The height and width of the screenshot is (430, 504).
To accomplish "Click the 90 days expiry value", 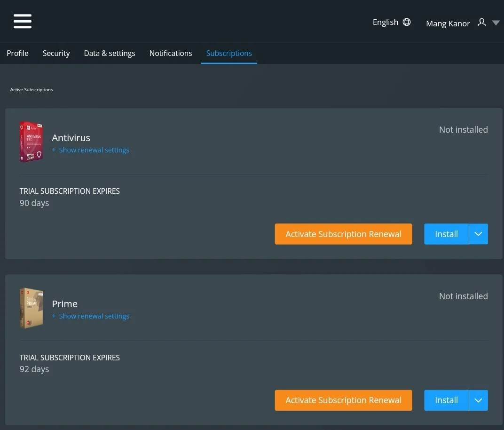I will click(34, 203).
